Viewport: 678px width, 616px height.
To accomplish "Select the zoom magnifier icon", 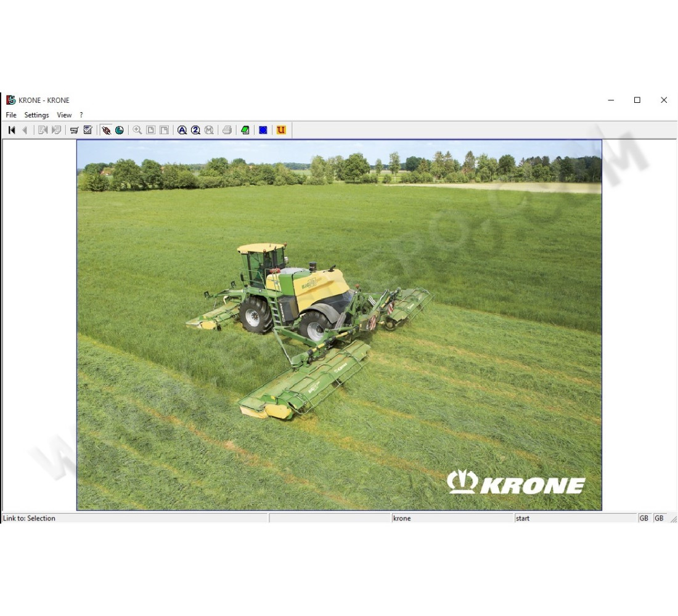I will click(x=137, y=129).
